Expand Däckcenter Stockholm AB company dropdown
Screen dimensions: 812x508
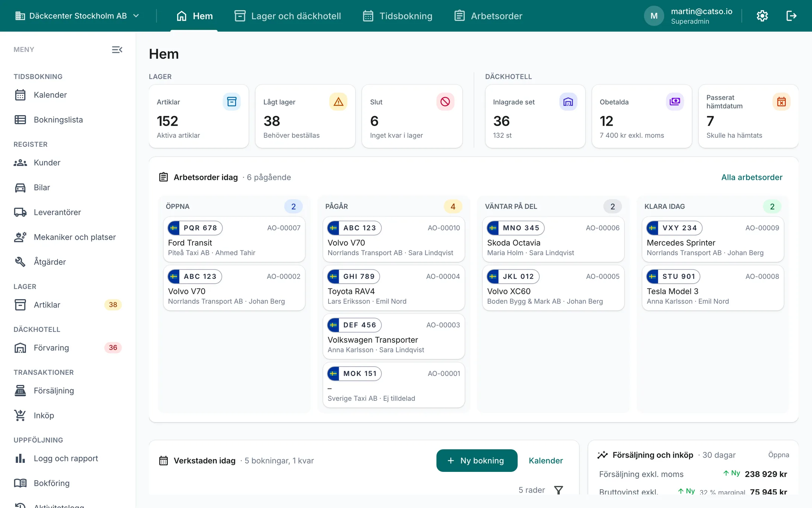(x=77, y=16)
